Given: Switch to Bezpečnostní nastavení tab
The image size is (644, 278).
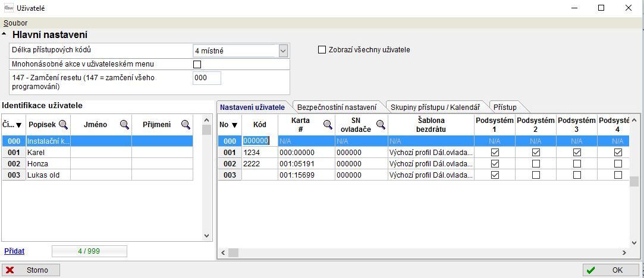Looking at the screenshot, I should point(337,107).
